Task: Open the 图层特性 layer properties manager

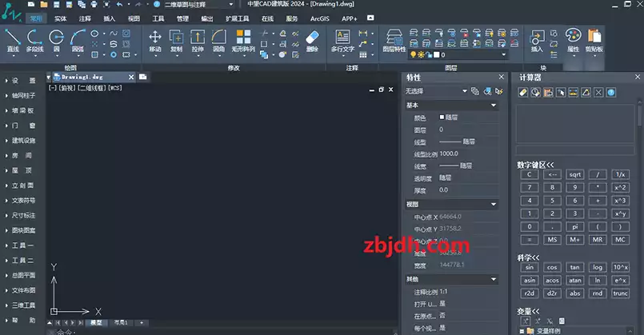Action: click(394, 41)
